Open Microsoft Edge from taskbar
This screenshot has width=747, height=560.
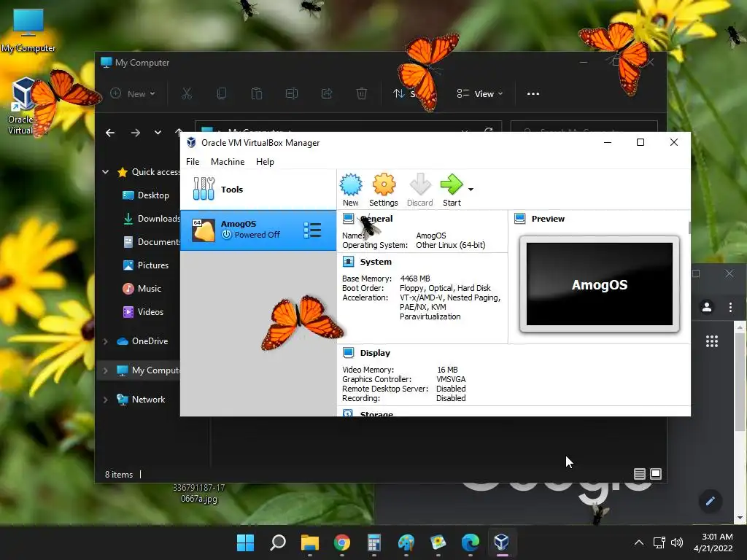click(x=471, y=542)
